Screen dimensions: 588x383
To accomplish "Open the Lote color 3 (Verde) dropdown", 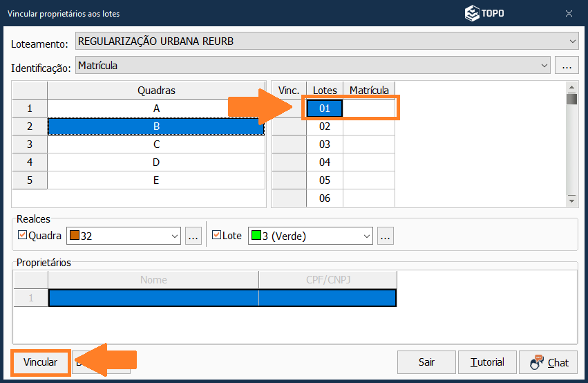I will tap(366, 236).
